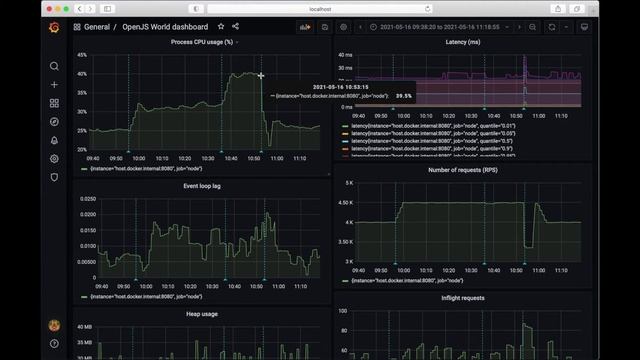The width and height of the screenshot is (640, 360).
Task: Shift time range forward
Action: tap(519, 27)
